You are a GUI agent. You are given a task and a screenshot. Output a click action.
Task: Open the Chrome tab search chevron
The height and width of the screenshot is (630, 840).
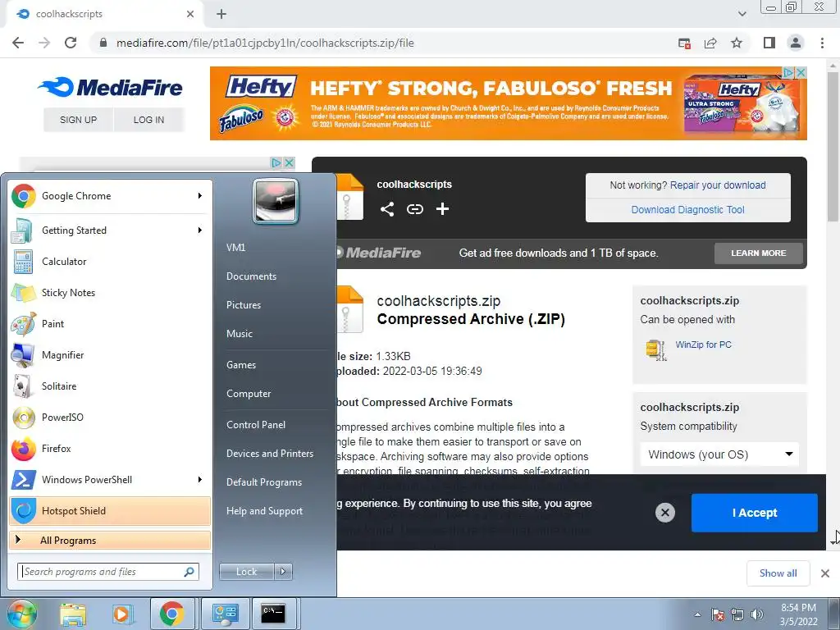click(742, 14)
